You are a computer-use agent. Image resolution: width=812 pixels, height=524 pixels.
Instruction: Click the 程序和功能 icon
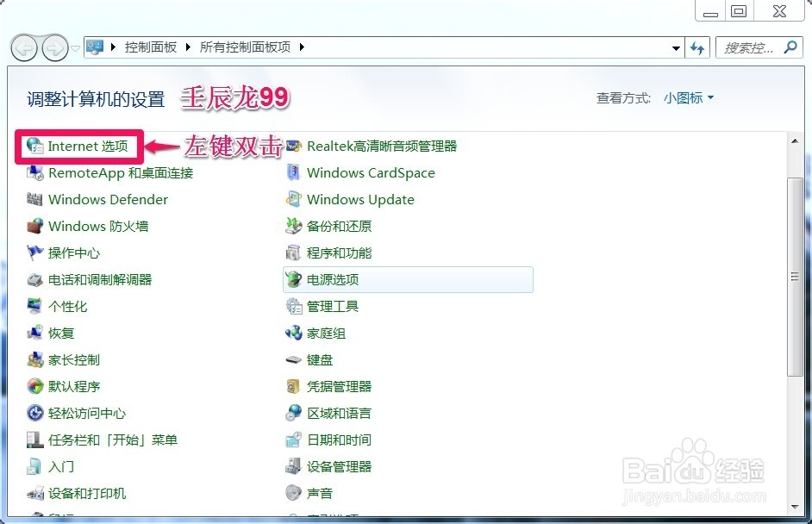tap(294, 253)
